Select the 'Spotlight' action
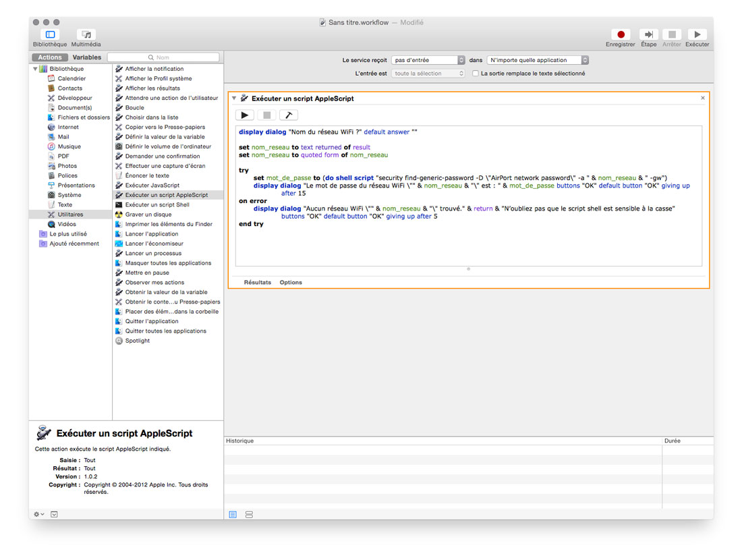The height and width of the screenshot is (560, 742). click(137, 341)
